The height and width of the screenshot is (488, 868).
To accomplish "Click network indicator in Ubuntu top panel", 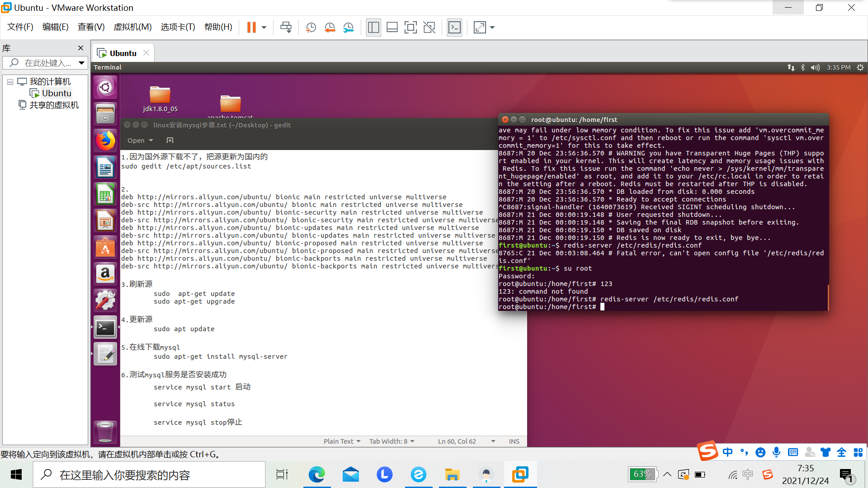I will pos(791,67).
